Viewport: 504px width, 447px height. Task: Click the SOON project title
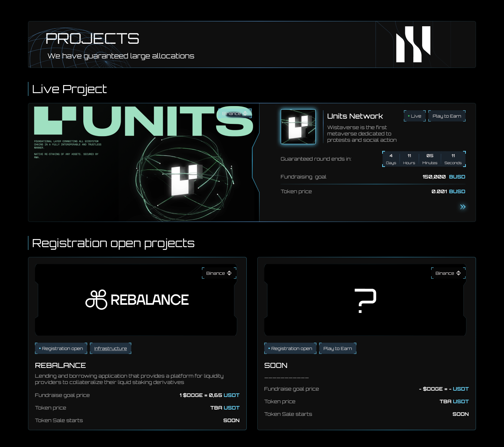pos(276,365)
